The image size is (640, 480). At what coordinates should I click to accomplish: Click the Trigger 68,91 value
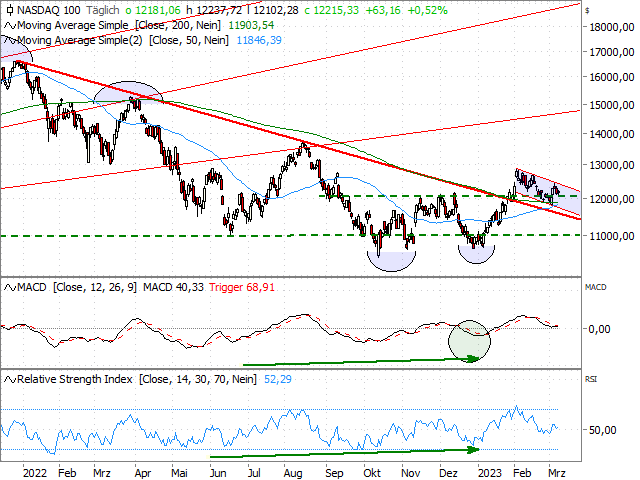click(242, 288)
